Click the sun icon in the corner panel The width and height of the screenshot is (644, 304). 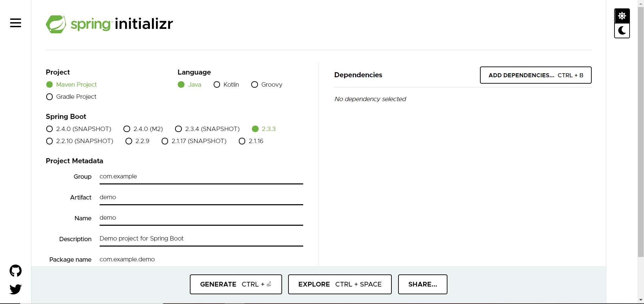[622, 15]
